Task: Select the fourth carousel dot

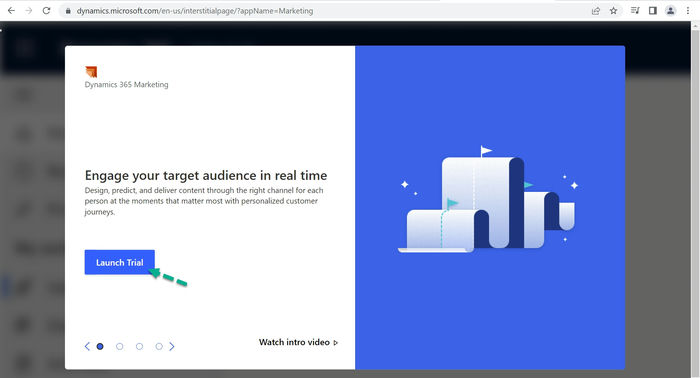Action: [159, 346]
